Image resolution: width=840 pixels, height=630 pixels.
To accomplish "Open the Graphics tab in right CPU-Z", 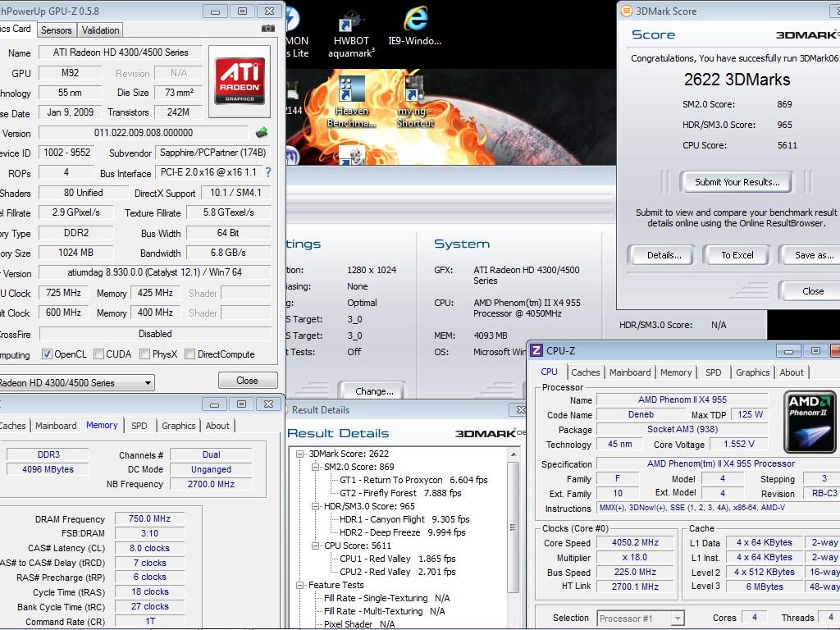I will click(x=753, y=372).
